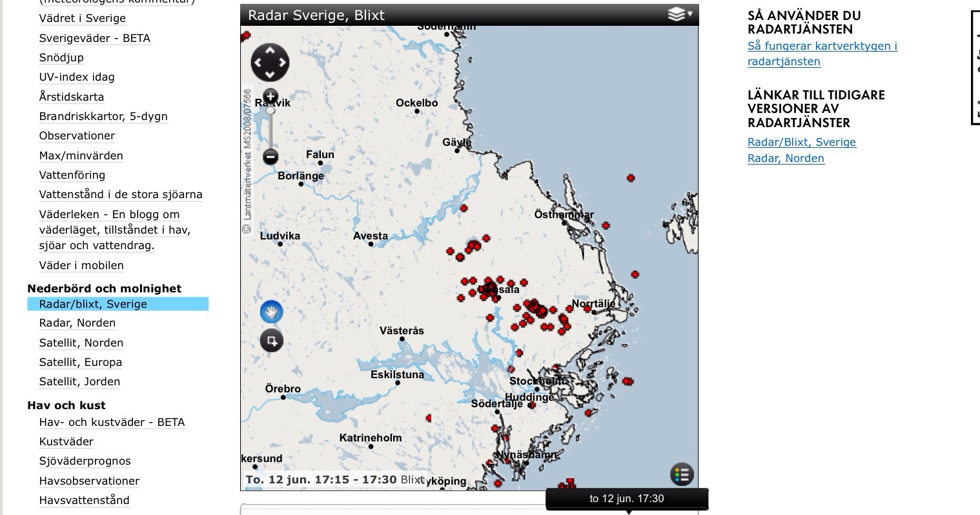Screen dimensions: 980x515
Task: Open Radar, Norden in sidebar menu
Action: pyautogui.click(x=77, y=323)
